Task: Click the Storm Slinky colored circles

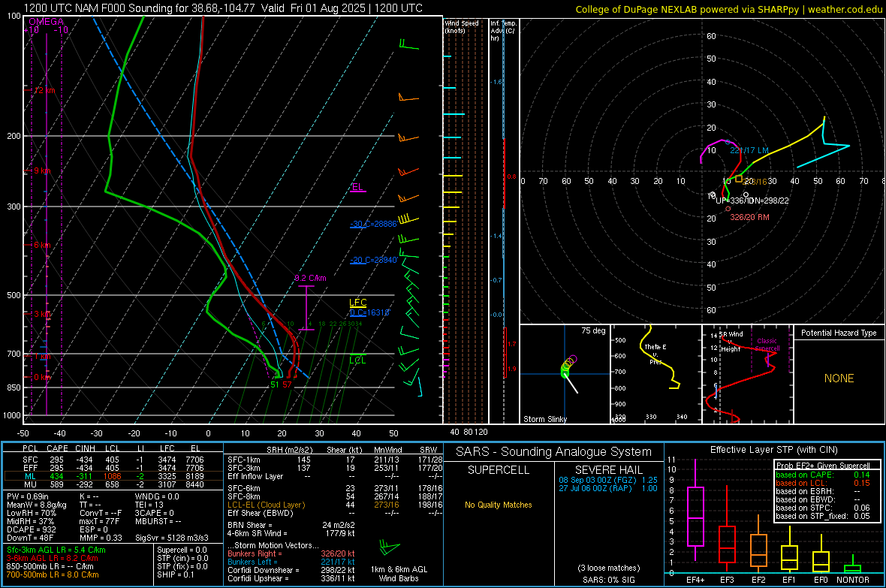Action: (x=568, y=366)
